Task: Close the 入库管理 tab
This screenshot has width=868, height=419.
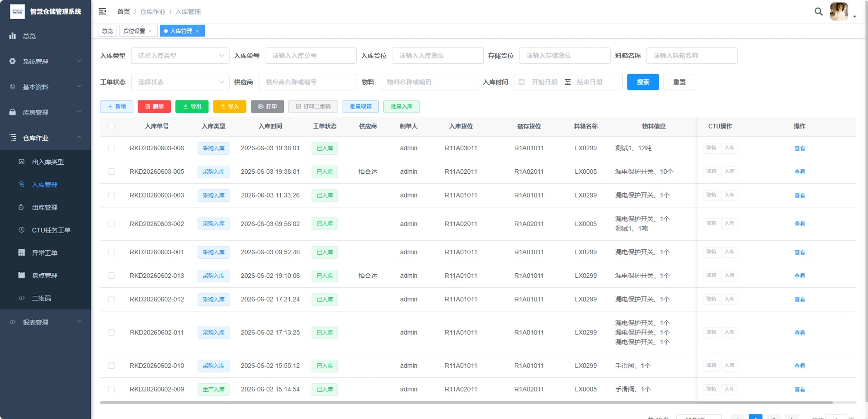Action: 197,31
